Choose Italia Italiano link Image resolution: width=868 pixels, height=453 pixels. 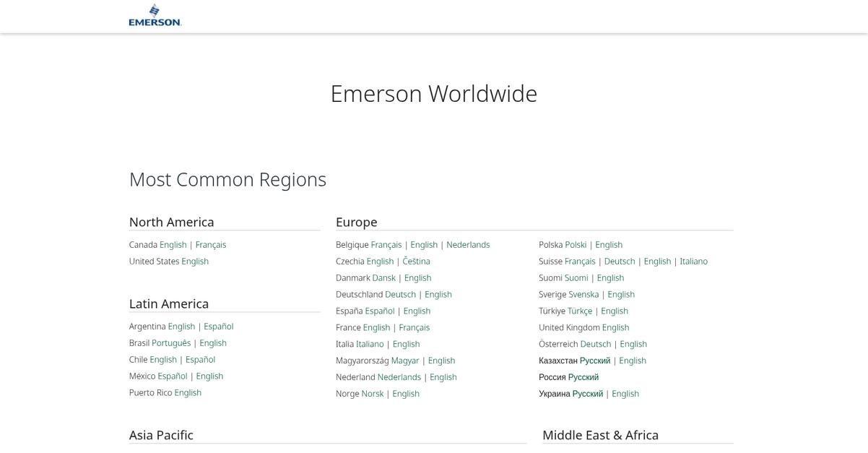coord(370,345)
